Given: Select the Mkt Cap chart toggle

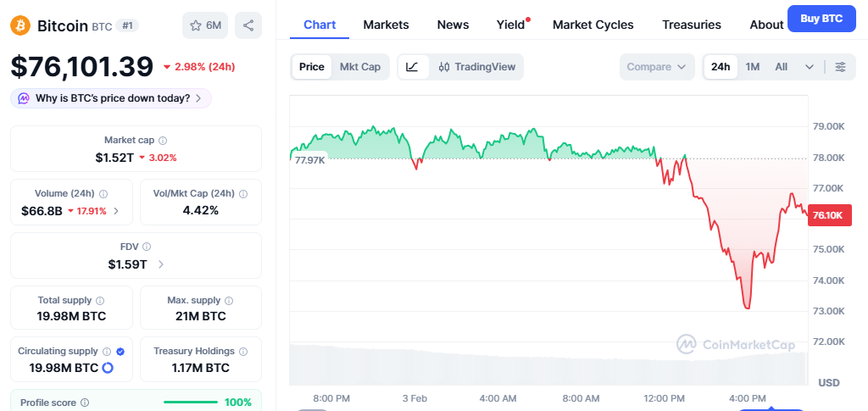Looking at the screenshot, I should click(359, 67).
